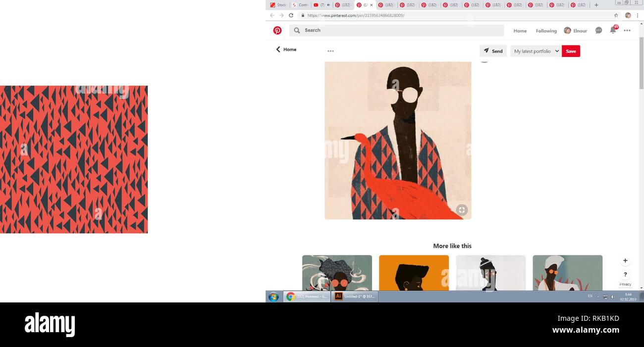Screen dimensions: 644x347
Task: Click the browser address bar URL
Action: [x=356, y=15]
